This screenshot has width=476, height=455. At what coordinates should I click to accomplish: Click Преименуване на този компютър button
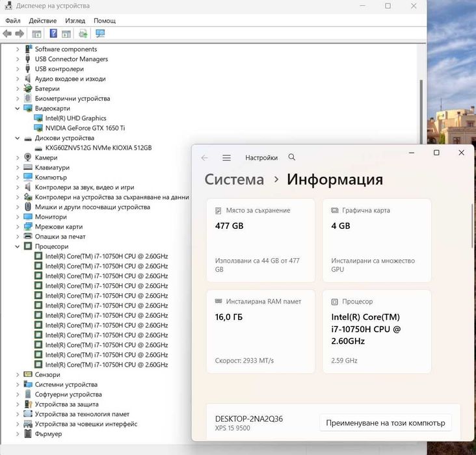pyautogui.click(x=386, y=423)
